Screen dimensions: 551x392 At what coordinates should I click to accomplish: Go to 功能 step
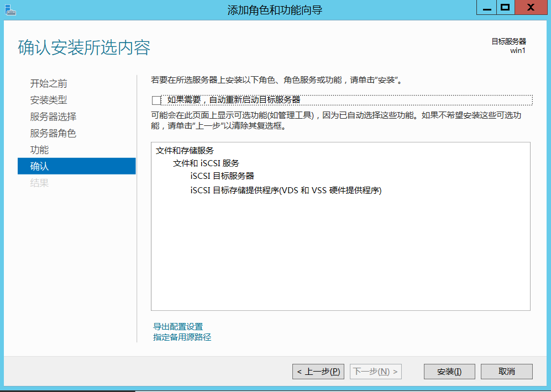[x=39, y=150]
